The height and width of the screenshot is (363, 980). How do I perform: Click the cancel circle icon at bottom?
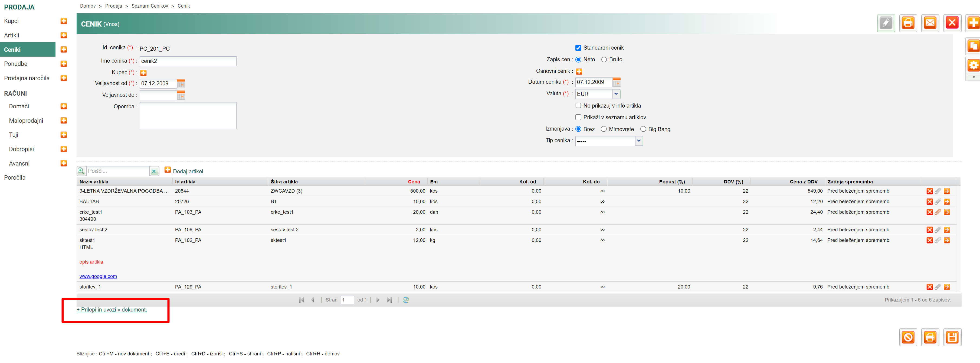pos(908,337)
